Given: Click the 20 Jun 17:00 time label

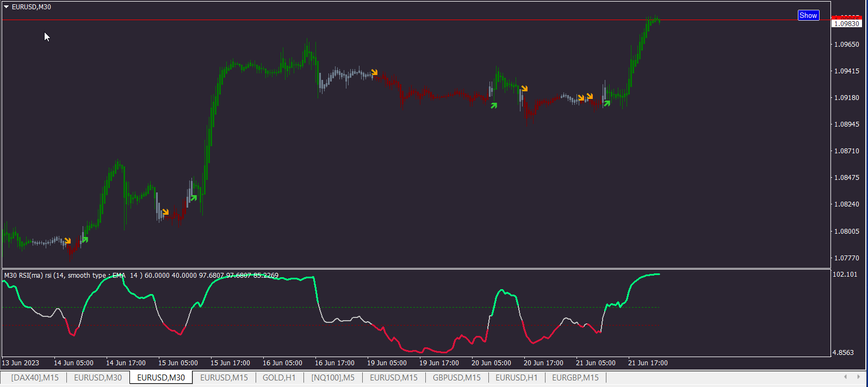Looking at the screenshot, I should click(543, 363).
